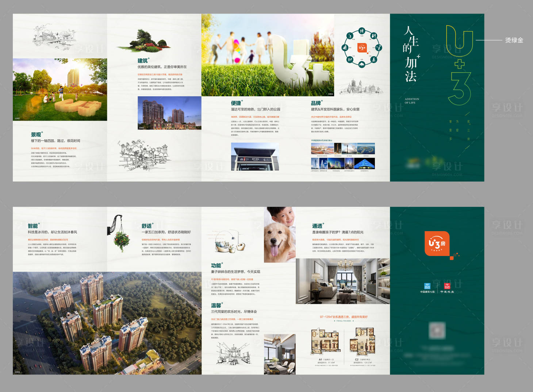533x392 pixels.
Task: Select the A1 floor plan image
Action: tap(325, 341)
